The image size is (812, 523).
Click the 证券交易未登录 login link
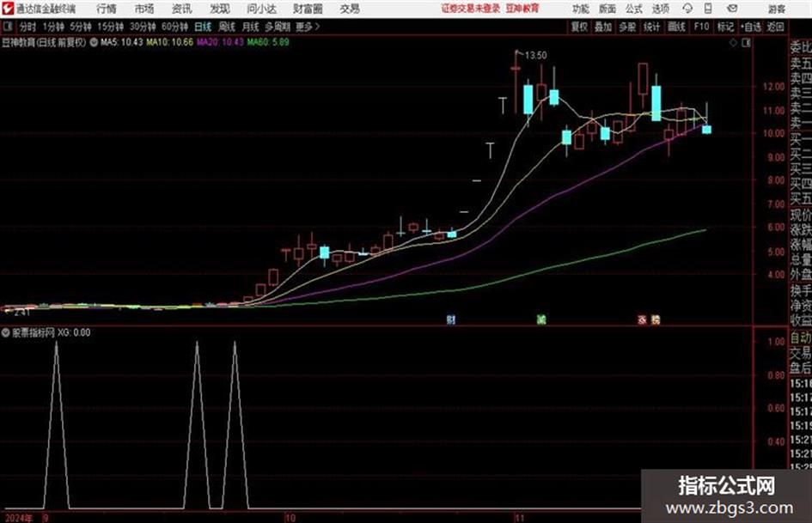pos(471,9)
